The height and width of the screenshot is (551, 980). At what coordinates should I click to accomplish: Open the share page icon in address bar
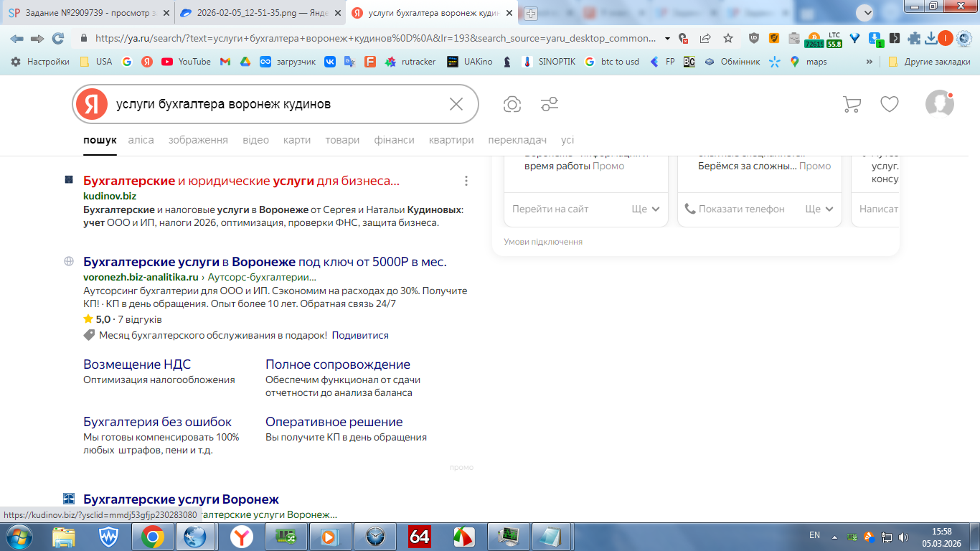[x=705, y=39]
